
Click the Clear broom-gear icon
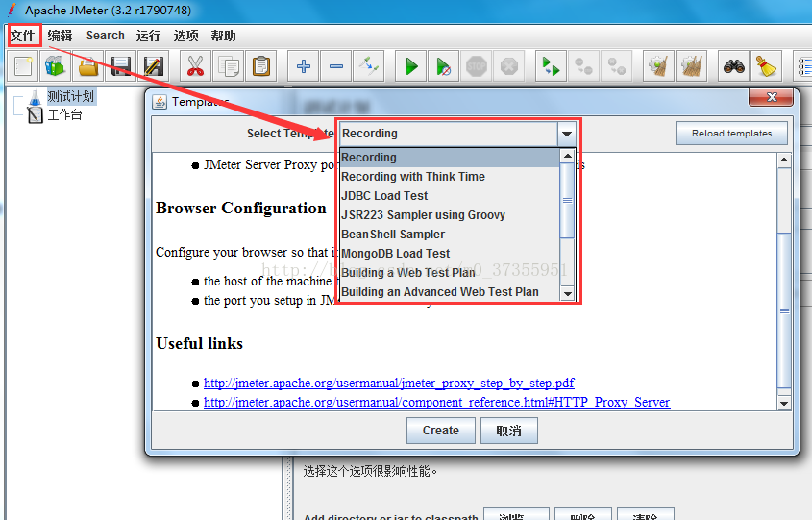658,66
